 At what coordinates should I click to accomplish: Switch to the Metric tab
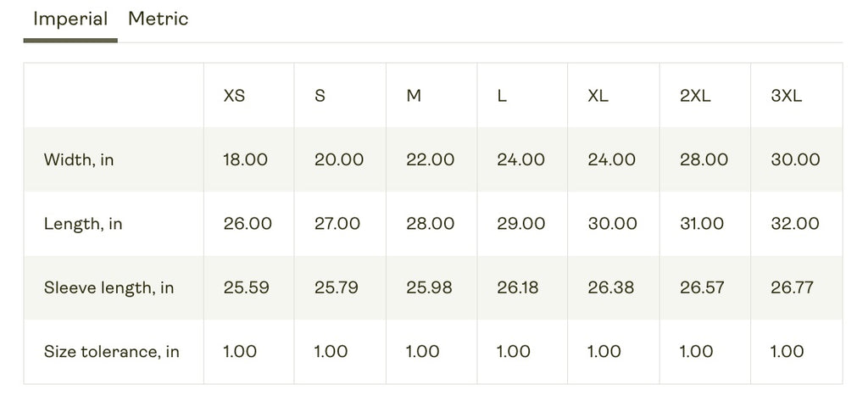click(158, 19)
